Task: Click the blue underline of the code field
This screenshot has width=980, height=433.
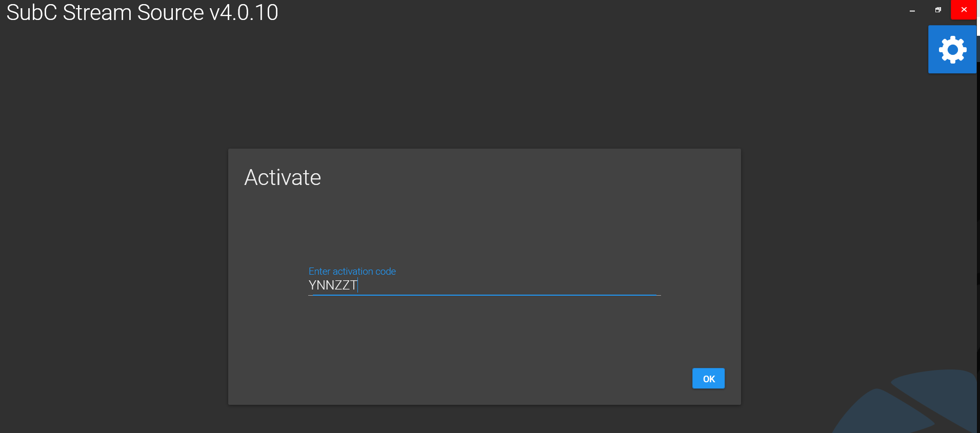Action: [x=484, y=295]
